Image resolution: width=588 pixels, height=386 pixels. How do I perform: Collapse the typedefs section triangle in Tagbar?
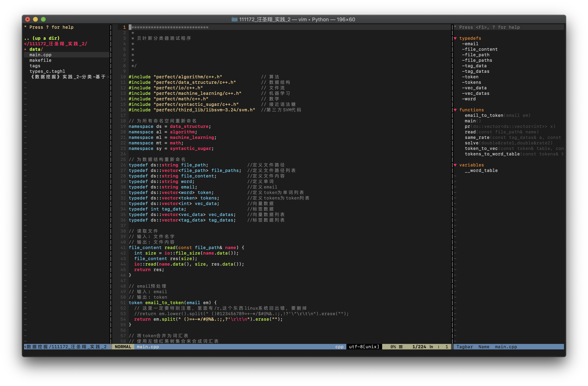[x=455, y=38]
